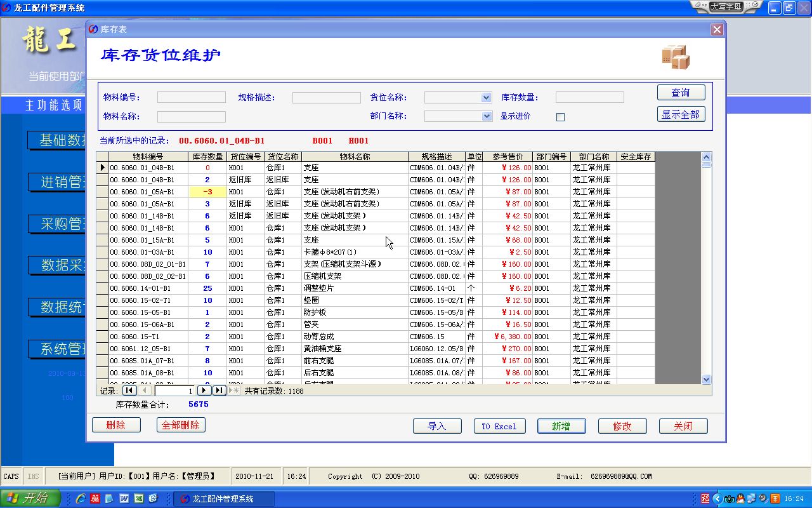Click the 库存表 window title icon
The image size is (812, 508).
94,30
